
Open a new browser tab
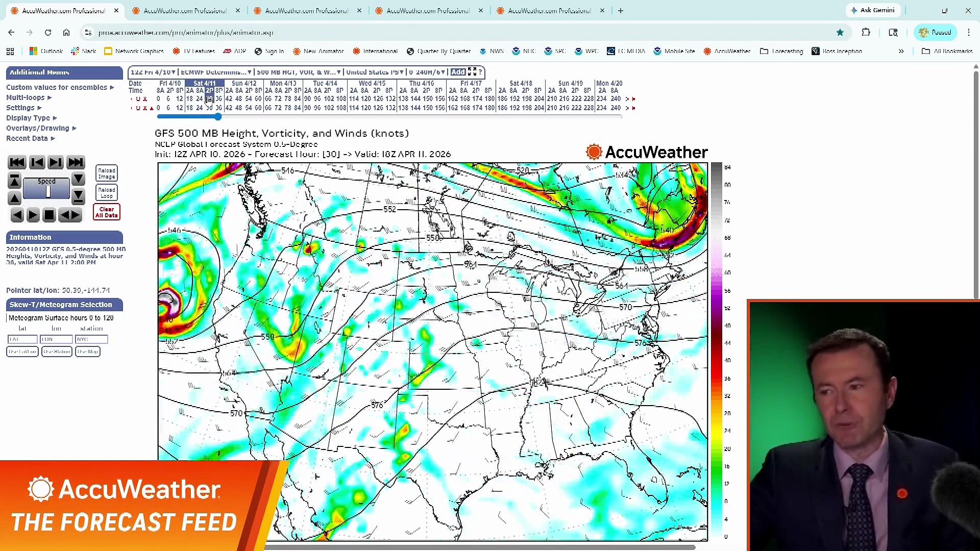(x=621, y=10)
